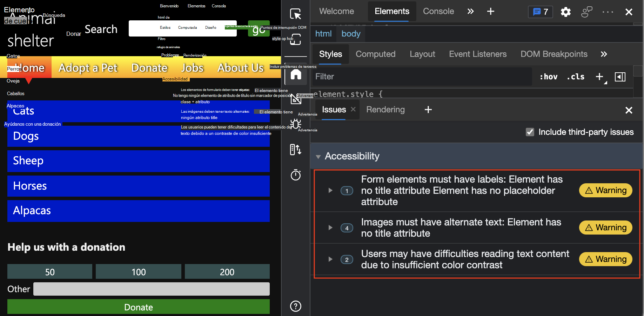
Task: Open Customize and control DevTools menu
Action: point(608,12)
